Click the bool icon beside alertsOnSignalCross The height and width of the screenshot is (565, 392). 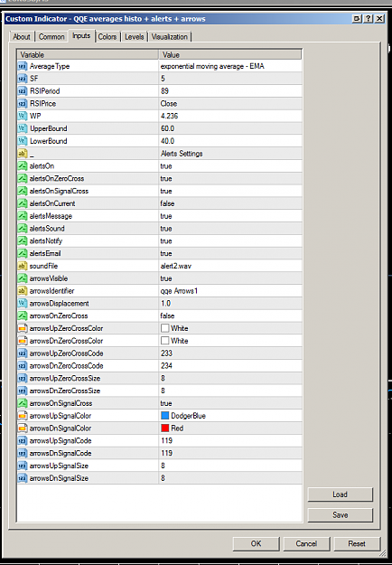pos(23,191)
